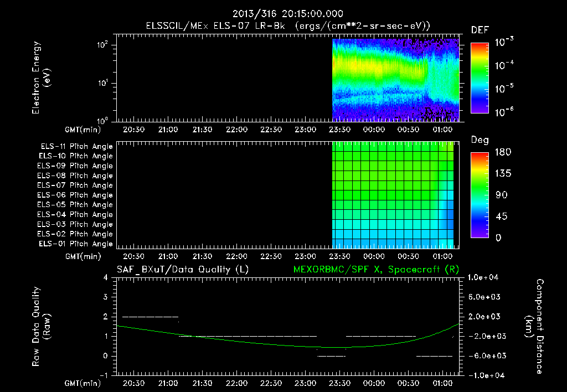Click the 45 label on Deg colorbar
This screenshot has height=392, width=567.
(x=502, y=216)
